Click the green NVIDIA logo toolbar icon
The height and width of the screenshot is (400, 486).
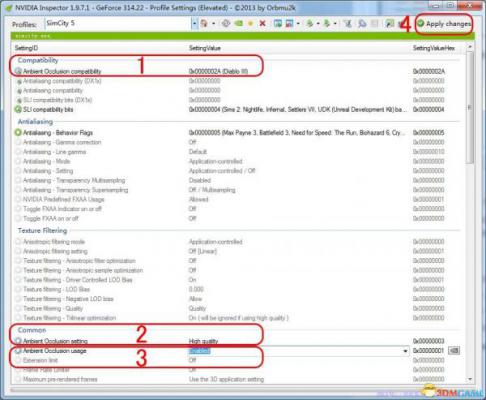pos(239,23)
